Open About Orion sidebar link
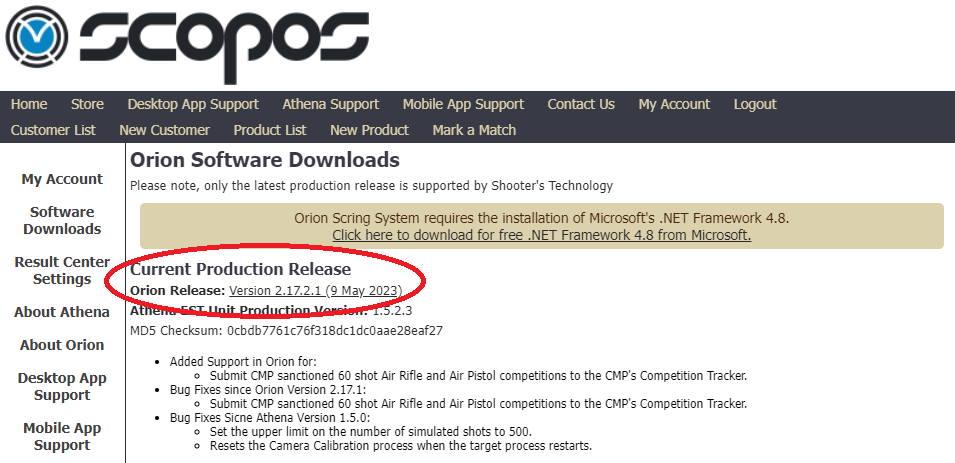Image resolution: width=955 pixels, height=463 pixels. point(62,345)
